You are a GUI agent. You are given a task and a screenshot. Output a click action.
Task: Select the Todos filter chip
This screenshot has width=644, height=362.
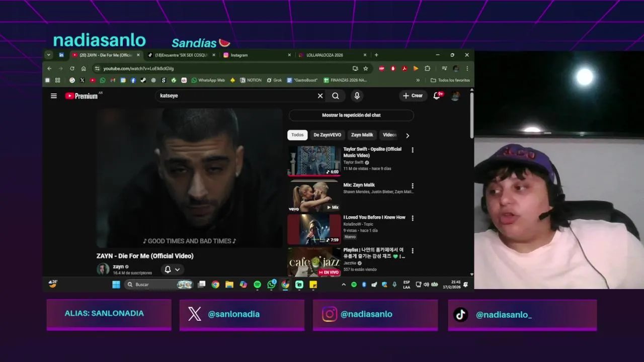[297, 135]
